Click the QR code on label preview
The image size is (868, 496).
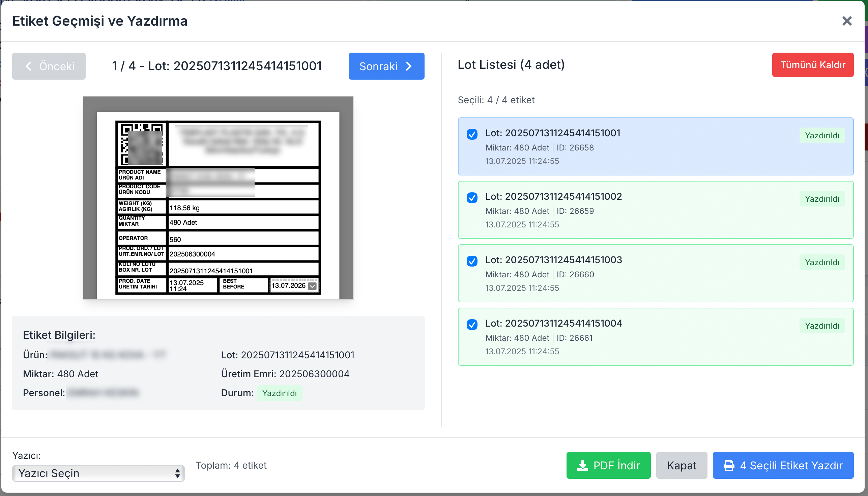tap(141, 144)
